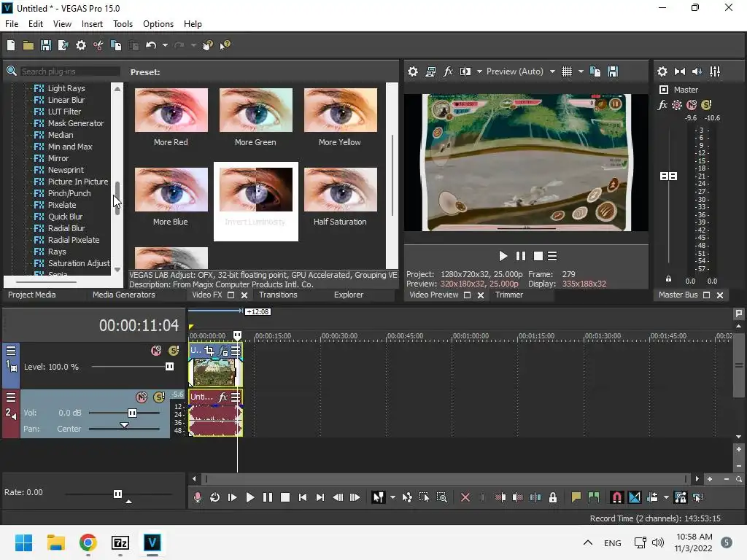
Task: Open overlays dropdown arrow next to grid
Action: (581, 71)
